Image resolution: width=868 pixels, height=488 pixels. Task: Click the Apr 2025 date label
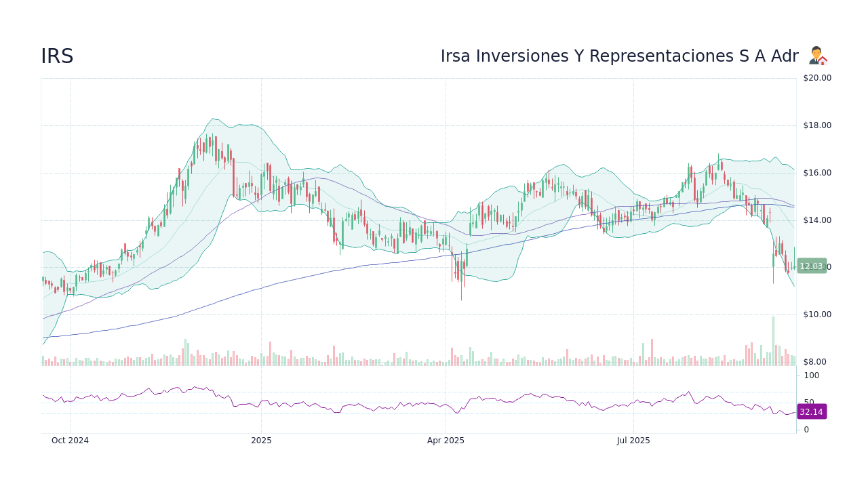click(x=446, y=441)
